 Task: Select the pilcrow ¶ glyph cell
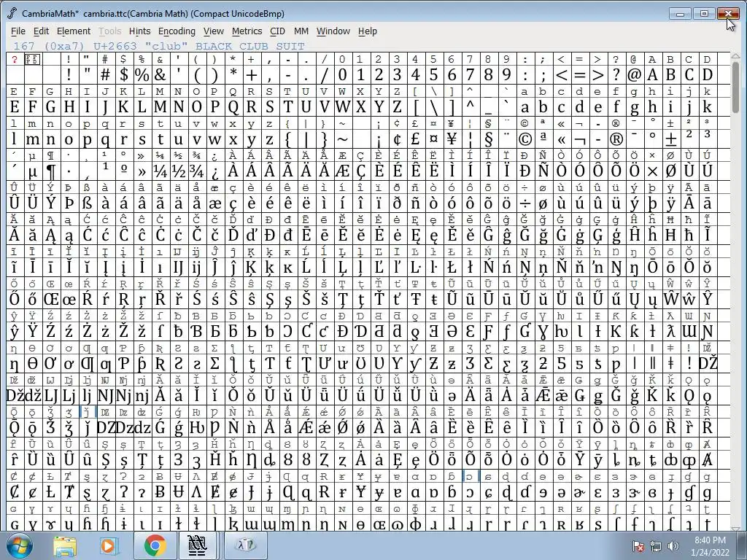[x=51, y=171]
